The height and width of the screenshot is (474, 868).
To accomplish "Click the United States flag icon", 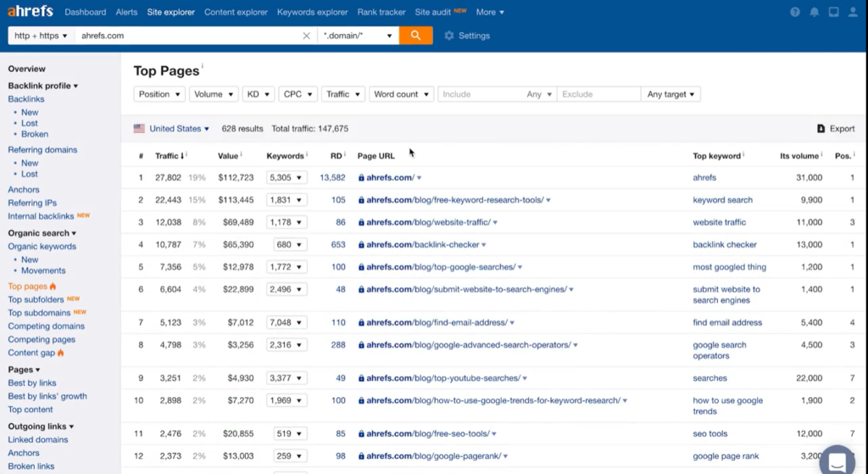I will 139,129.
